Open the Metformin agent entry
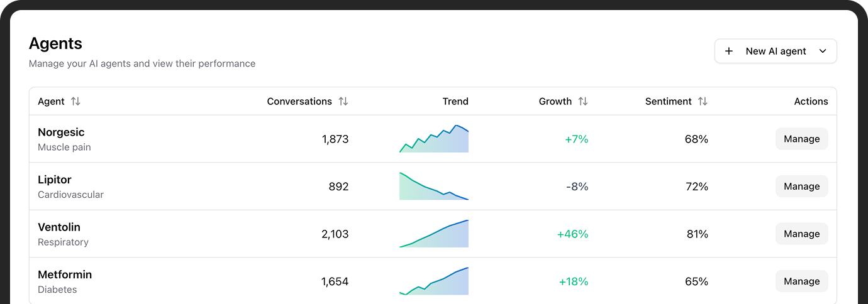 65,275
